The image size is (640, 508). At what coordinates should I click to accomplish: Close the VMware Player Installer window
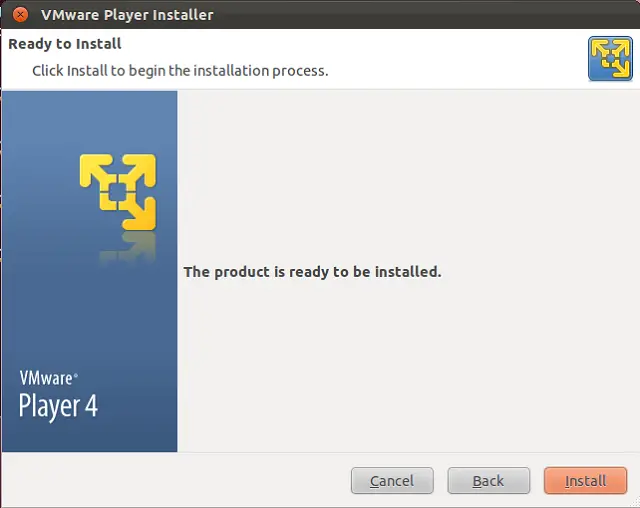[x=20, y=15]
